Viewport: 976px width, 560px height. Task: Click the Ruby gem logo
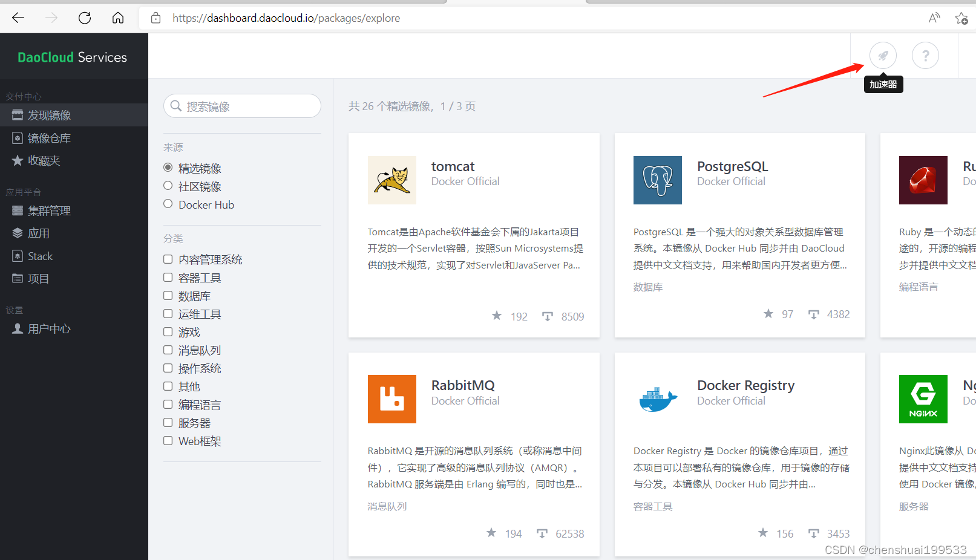(x=923, y=180)
